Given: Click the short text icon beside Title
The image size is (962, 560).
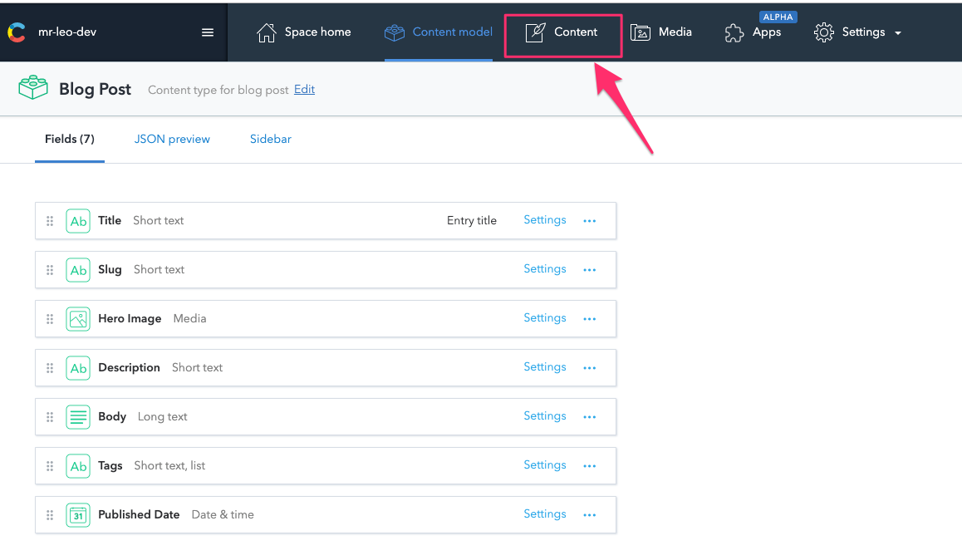Looking at the screenshot, I should click(x=77, y=220).
